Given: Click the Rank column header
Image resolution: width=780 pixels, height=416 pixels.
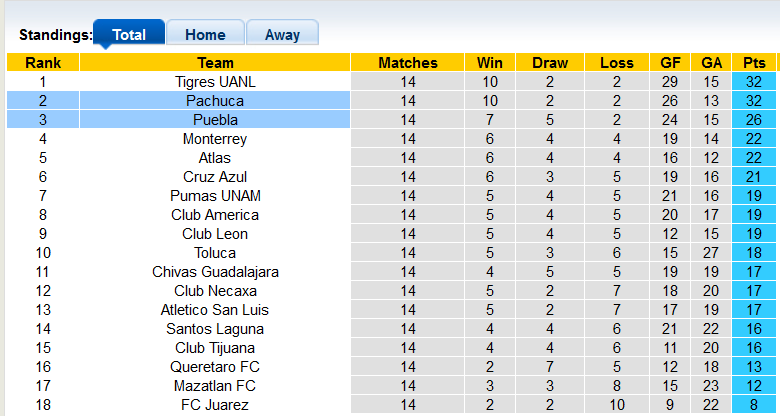Looking at the screenshot, I should pos(43,63).
